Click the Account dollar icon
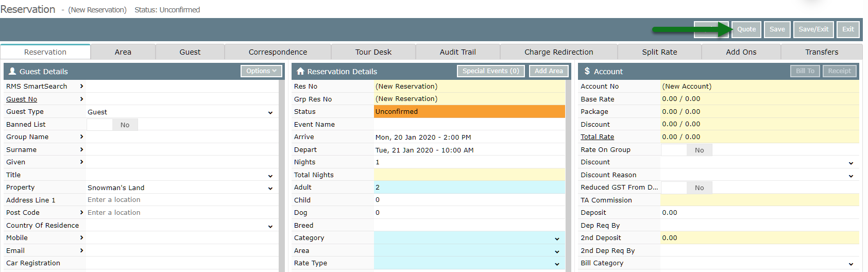 [587, 71]
